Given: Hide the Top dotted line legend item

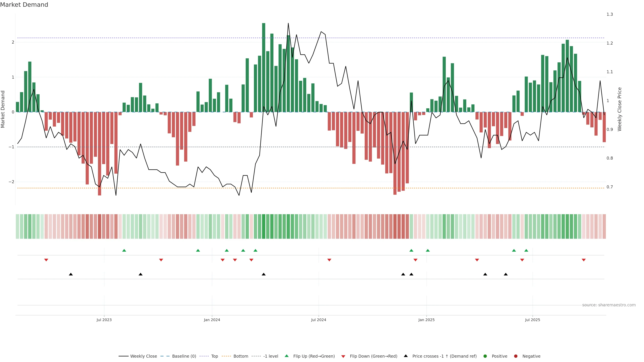Looking at the screenshot, I should click(214, 356).
